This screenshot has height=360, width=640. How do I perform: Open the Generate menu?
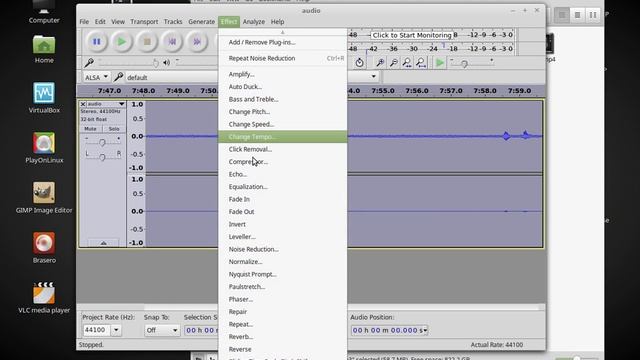point(202,22)
